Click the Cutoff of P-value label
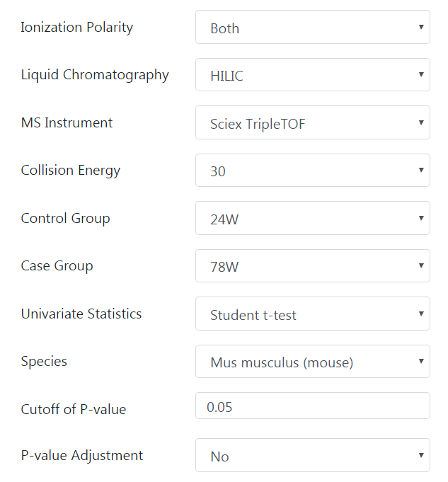This screenshot has height=482, width=448. pyautogui.click(x=74, y=410)
